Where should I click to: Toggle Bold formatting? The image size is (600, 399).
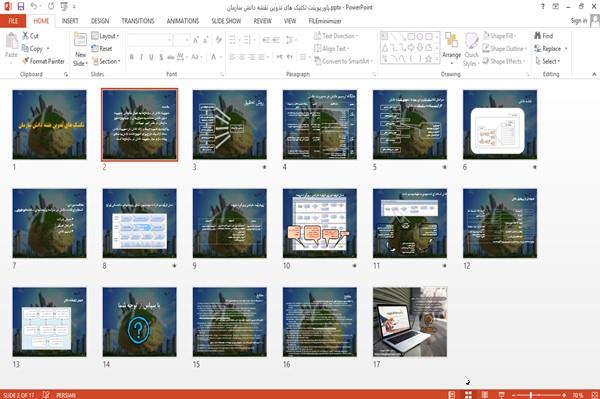coord(132,57)
